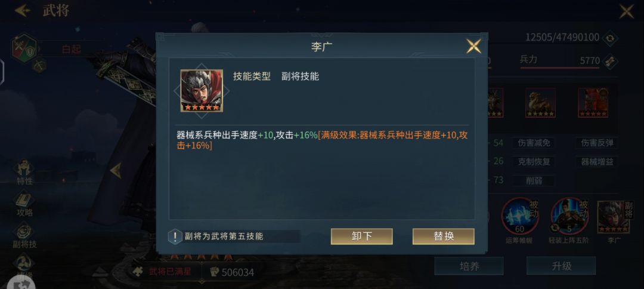Click the 卸下 button

pyautogui.click(x=361, y=236)
